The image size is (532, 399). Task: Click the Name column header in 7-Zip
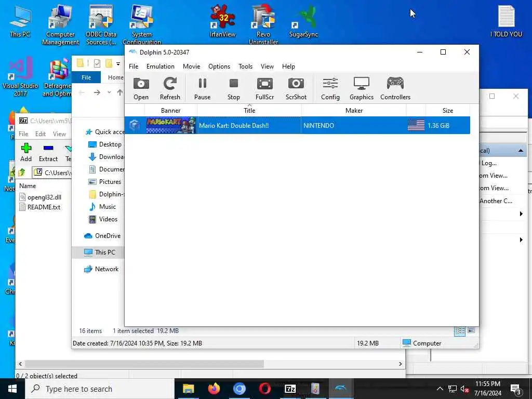tap(28, 186)
